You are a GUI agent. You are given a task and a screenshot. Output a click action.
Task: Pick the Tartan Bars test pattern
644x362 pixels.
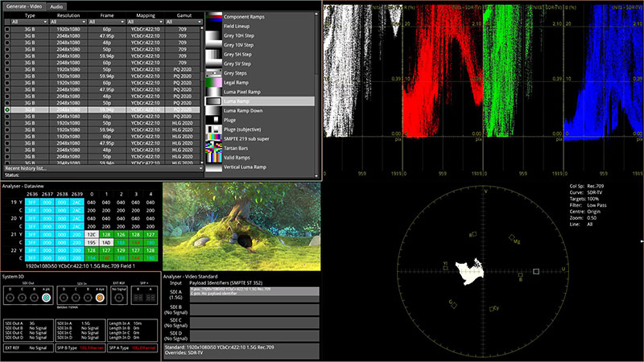click(x=214, y=149)
